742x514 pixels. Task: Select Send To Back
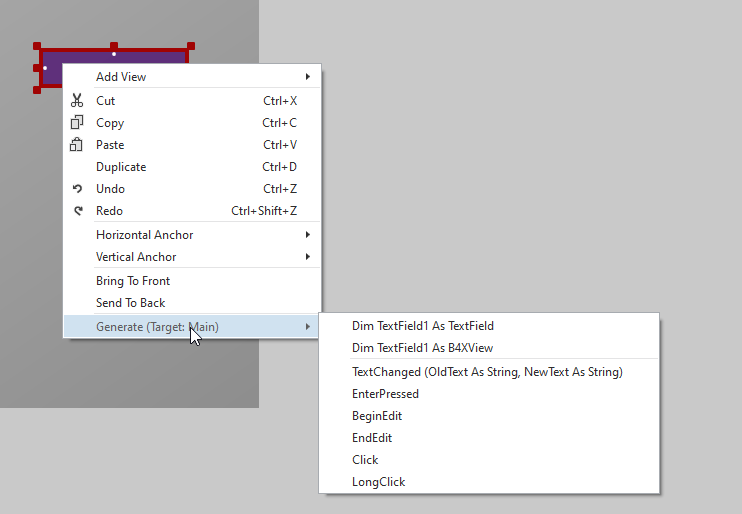click(131, 303)
